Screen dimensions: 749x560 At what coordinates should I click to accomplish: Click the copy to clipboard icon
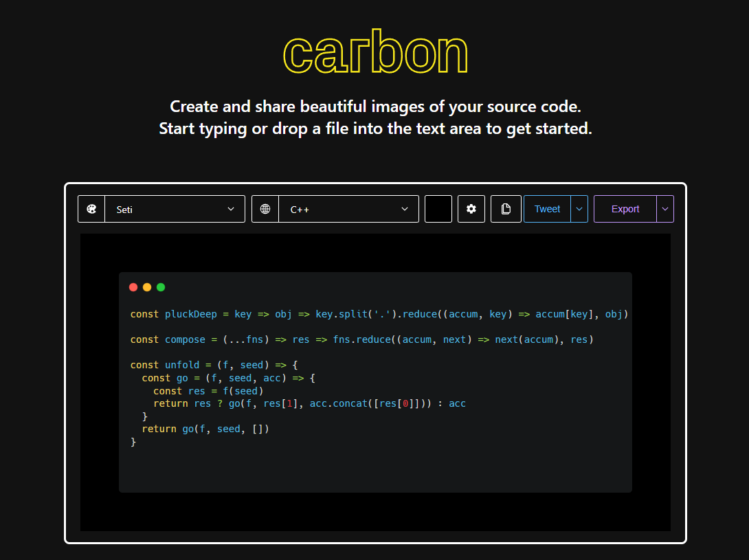tap(505, 209)
